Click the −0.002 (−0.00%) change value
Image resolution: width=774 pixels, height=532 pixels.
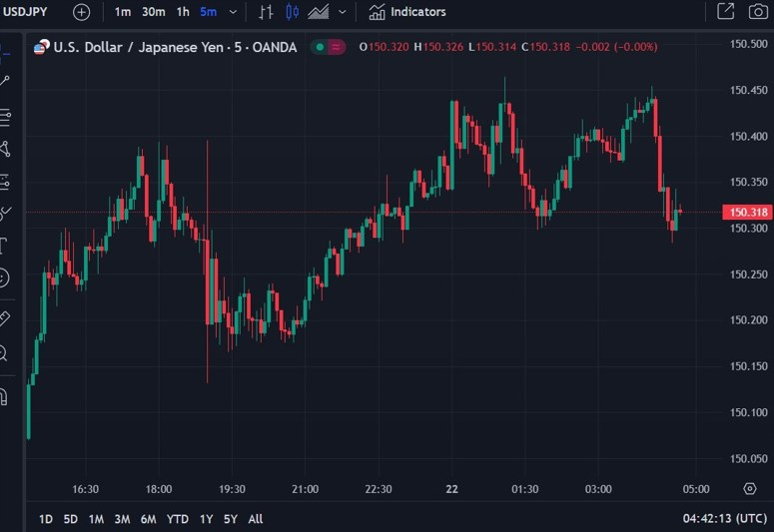pyautogui.click(x=616, y=47)
